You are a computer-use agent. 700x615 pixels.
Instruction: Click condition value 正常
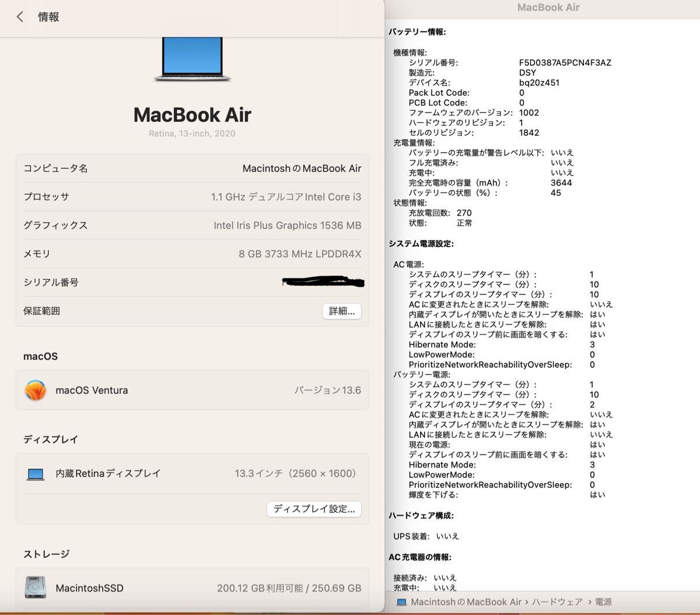click(464, 223)
